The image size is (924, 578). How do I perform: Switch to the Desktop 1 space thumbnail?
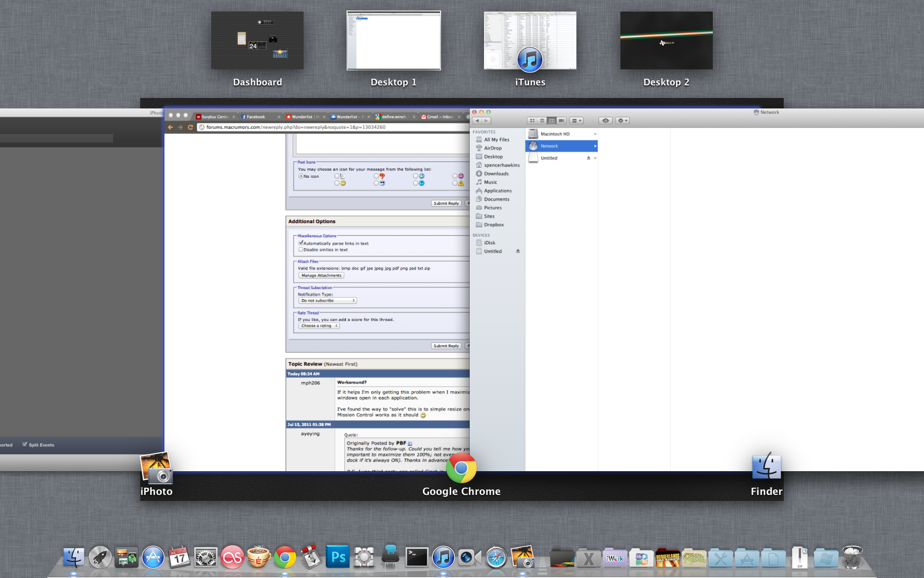pyautogui.click(x=394, y=41)
